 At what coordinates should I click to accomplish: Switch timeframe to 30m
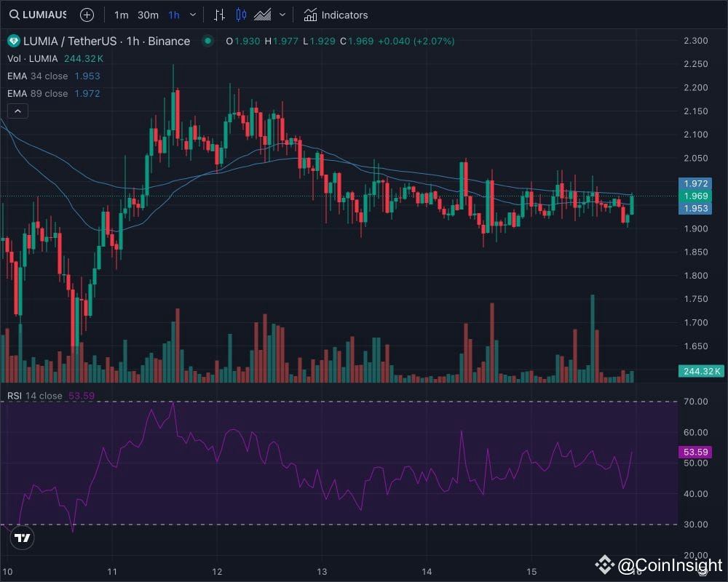click(148, 15)
